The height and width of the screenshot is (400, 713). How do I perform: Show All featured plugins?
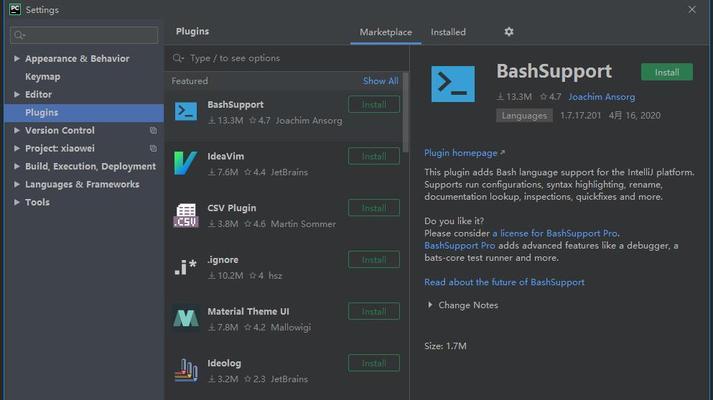click(381, 81)
